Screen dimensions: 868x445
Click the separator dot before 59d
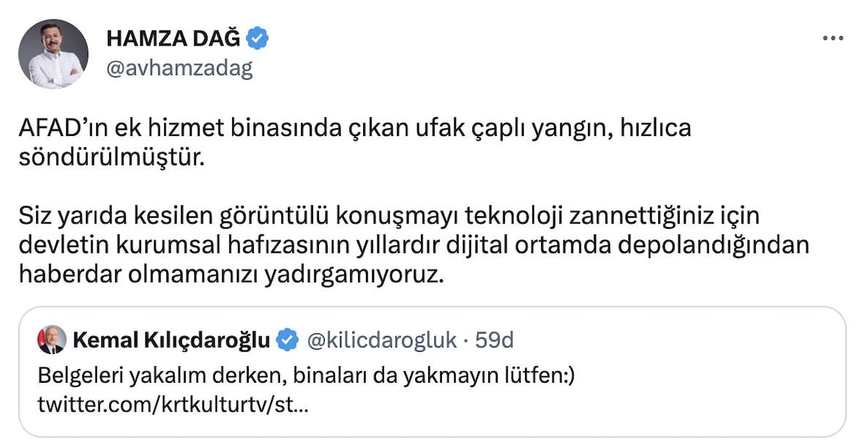click(x=466, y=340)
